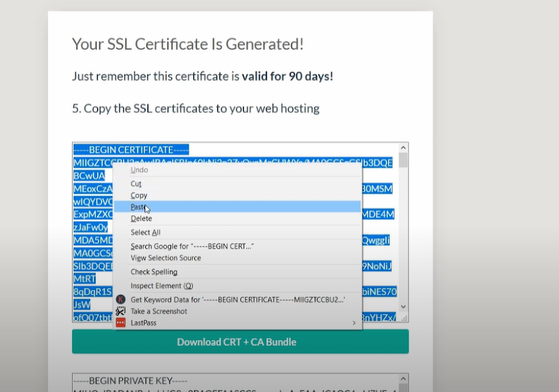Click the certificate textarea resize grip
The width and height of the screenshot is (559, 392).
(x=404, y=318)
